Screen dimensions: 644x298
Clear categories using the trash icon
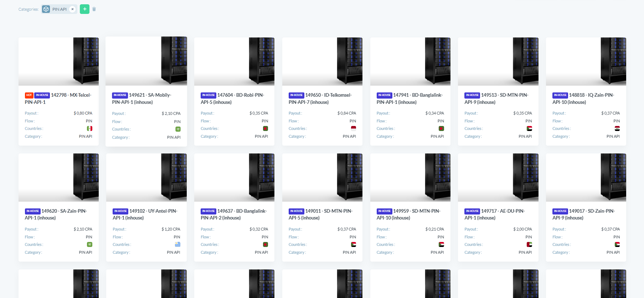tap(94, 9)
